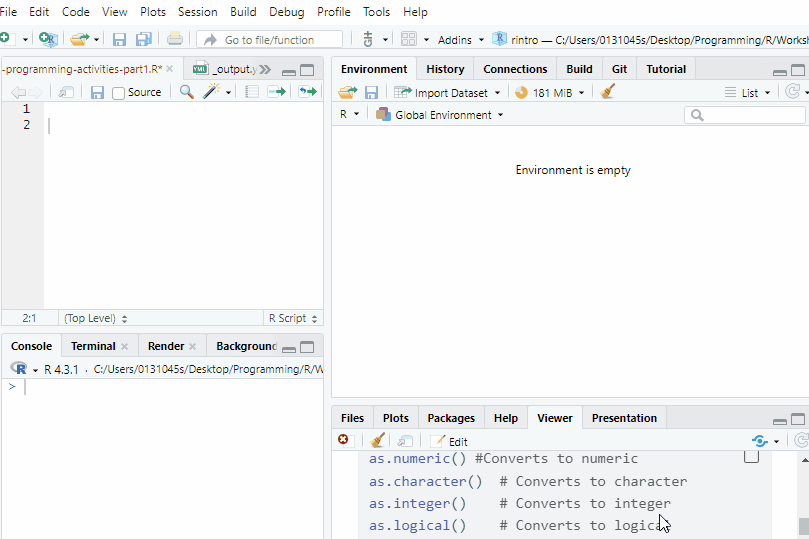Click the Save all documents icon
The height and width of the screenshot is (539, 809).
pos(143,40)
